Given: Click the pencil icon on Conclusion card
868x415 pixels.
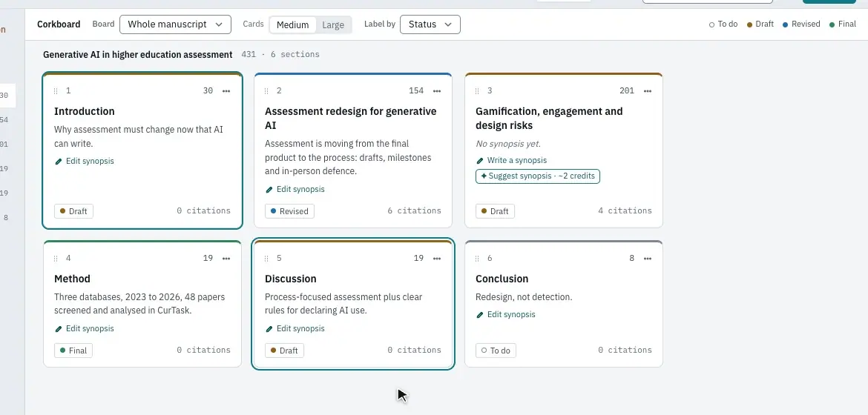Looking at the screenshot, I should (x=480, y=315).
